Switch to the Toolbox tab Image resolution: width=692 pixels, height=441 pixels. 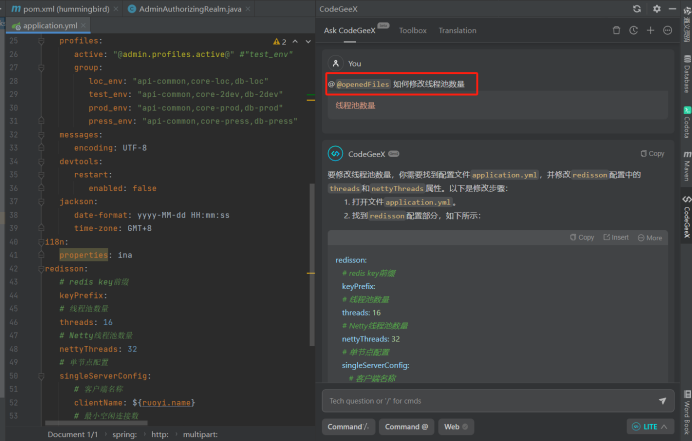click(413, 30)
